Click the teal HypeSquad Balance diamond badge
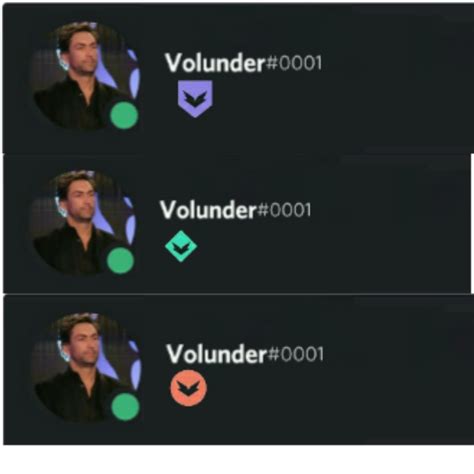474x474 pixels. pos(181,246)
